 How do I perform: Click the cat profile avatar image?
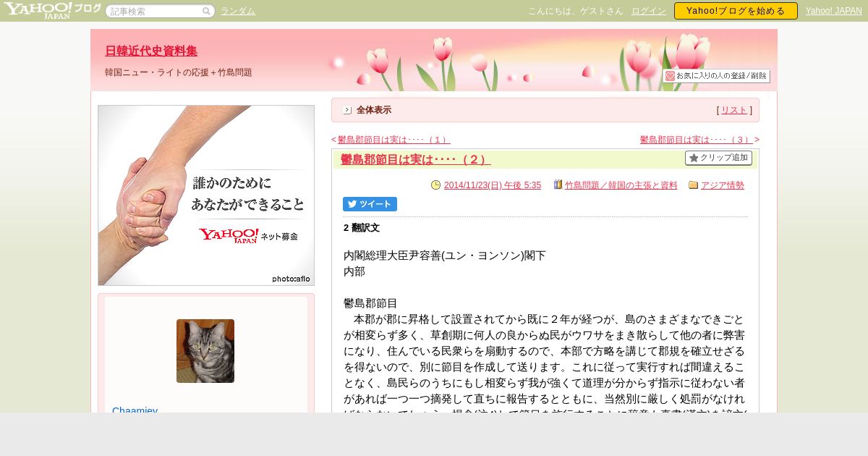coord(205,351)
